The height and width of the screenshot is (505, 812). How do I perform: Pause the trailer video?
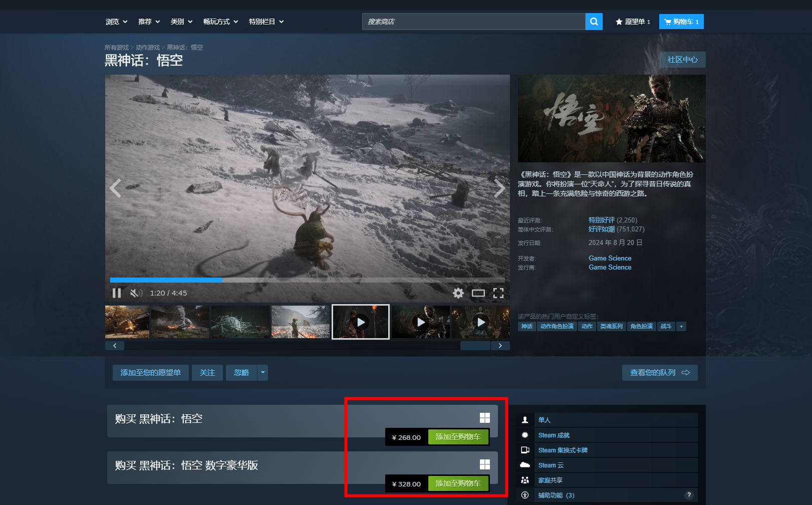(117, 293)
